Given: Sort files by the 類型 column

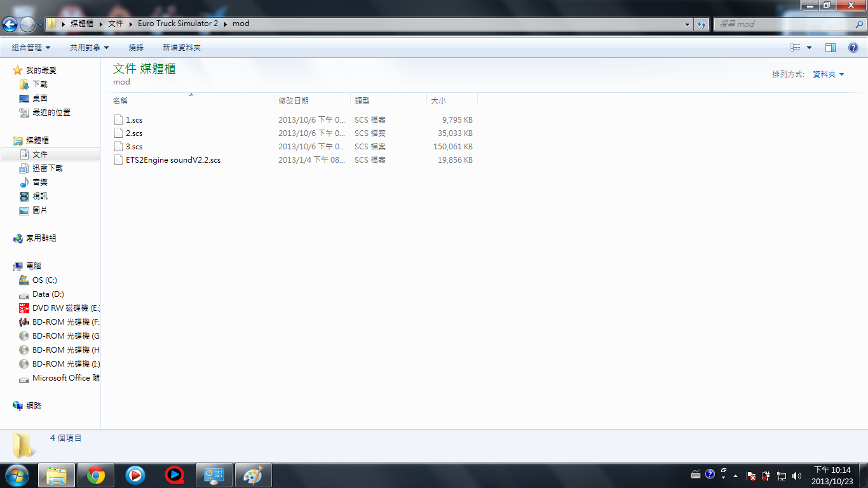Looking at the screenshot, I should tap(389, 100).
